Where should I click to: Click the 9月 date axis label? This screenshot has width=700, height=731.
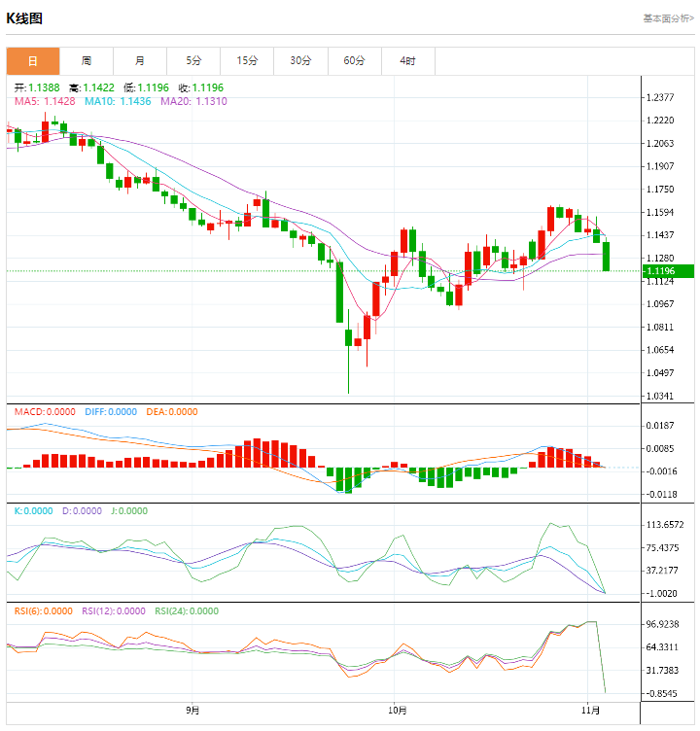click(192, 711)
